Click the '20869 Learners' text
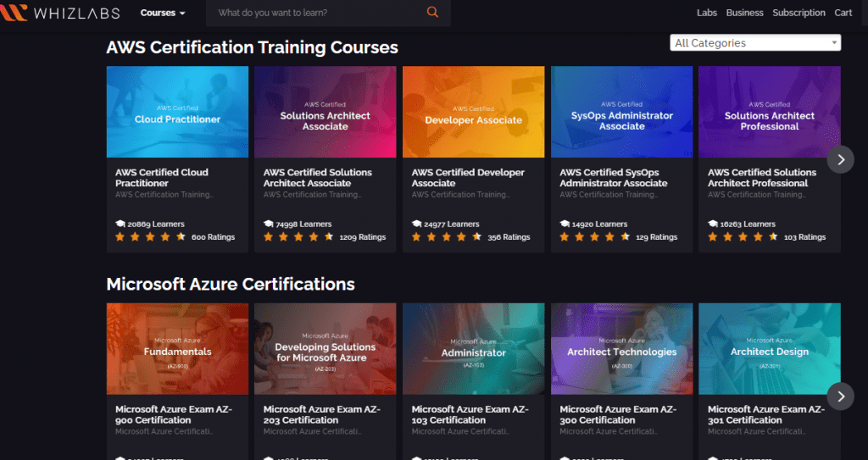Image resolution: width=868 pixels, height=460 pixels. tap(156, 224)
